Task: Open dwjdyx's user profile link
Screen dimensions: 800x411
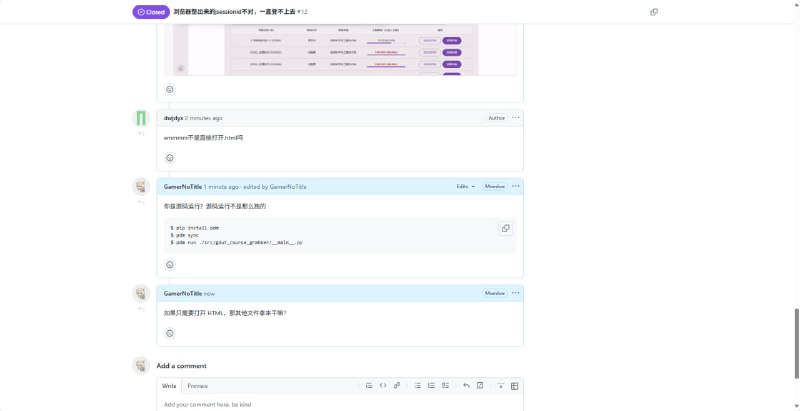Action: click(x=173, y=118)
